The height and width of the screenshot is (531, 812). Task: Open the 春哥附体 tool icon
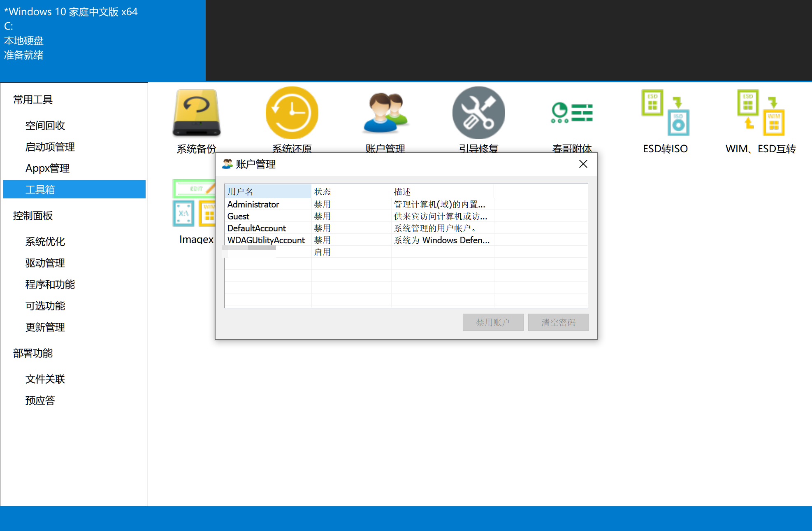(x=572, y=113)
